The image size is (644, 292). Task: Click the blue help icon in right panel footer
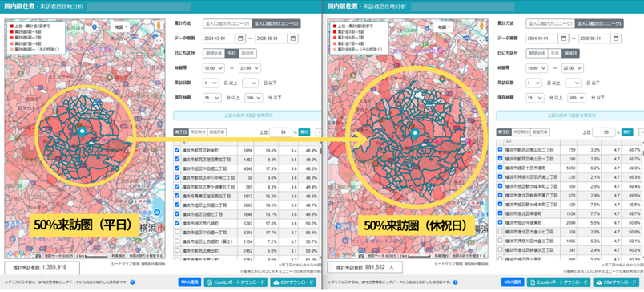pyautogui.click(x=456, y=282)
